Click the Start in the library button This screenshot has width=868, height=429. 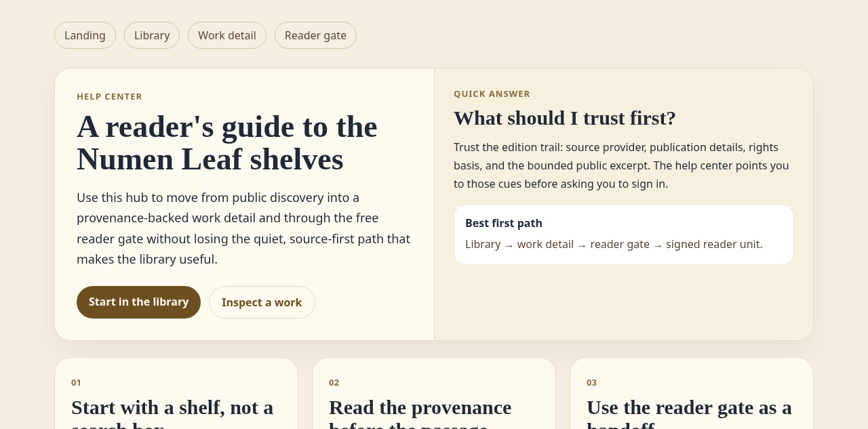(138, 302)
